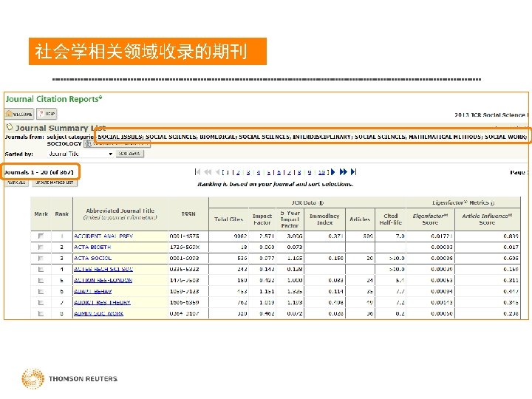Mark the ADAPT BEHAV checkbox
The height and width of the screenshot is (399, 532).
point(41,291)
